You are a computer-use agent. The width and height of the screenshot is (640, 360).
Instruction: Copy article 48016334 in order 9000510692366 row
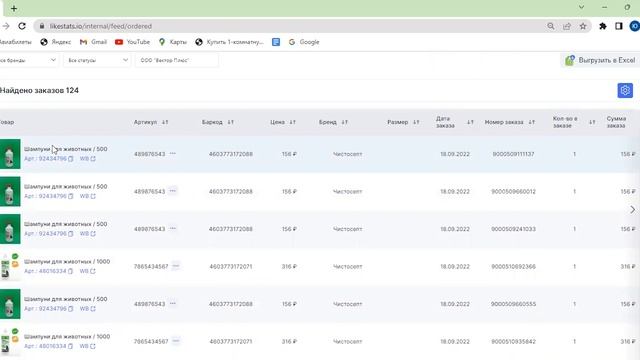click(71, 271)
